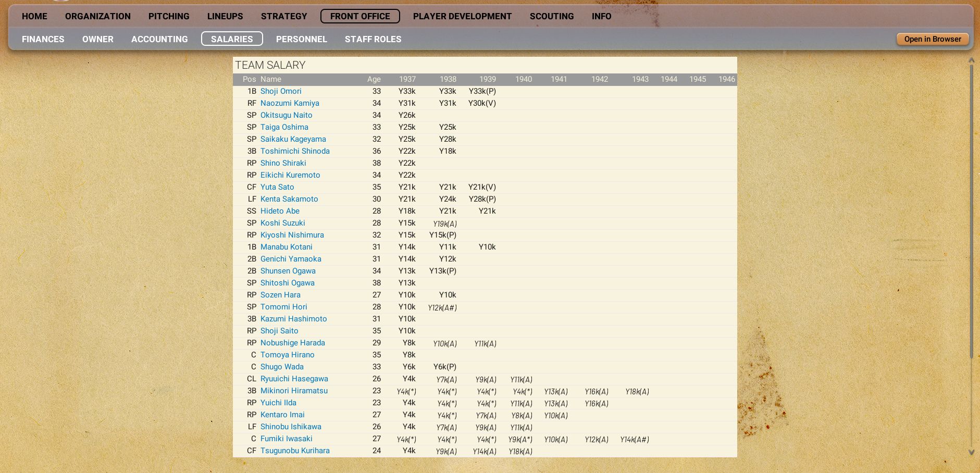
Task: Sort by the 1937 salary column
Action: coord(407,79)
